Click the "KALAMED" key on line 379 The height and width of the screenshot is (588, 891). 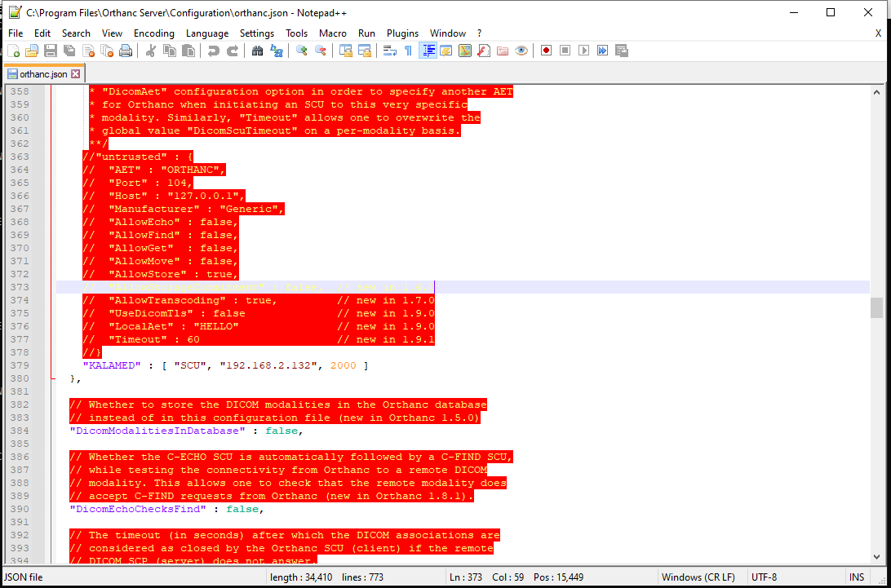111,365
